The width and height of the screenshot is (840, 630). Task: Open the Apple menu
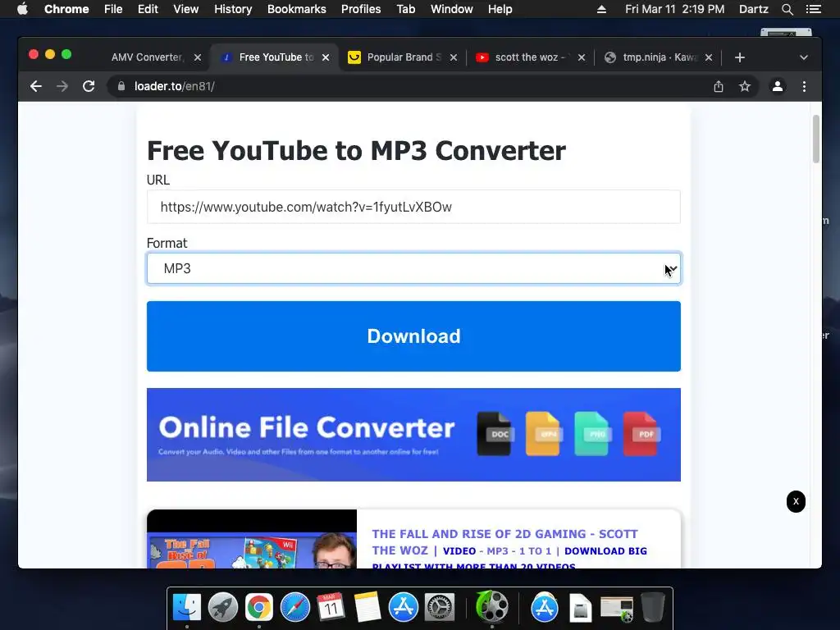click(x=22, y=9)
